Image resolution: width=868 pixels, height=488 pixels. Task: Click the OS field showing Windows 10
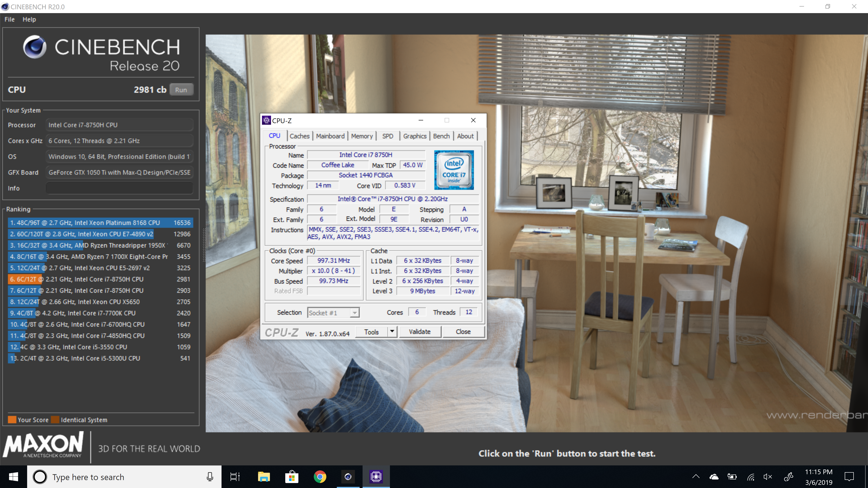119,157
